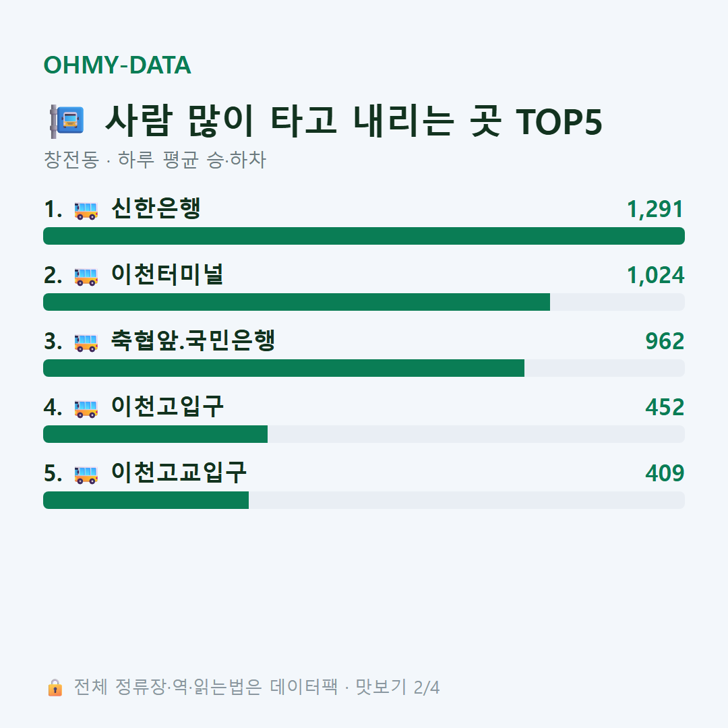
Task: Click the 409 value for 이천고교입구
Action: pos(665,473)
